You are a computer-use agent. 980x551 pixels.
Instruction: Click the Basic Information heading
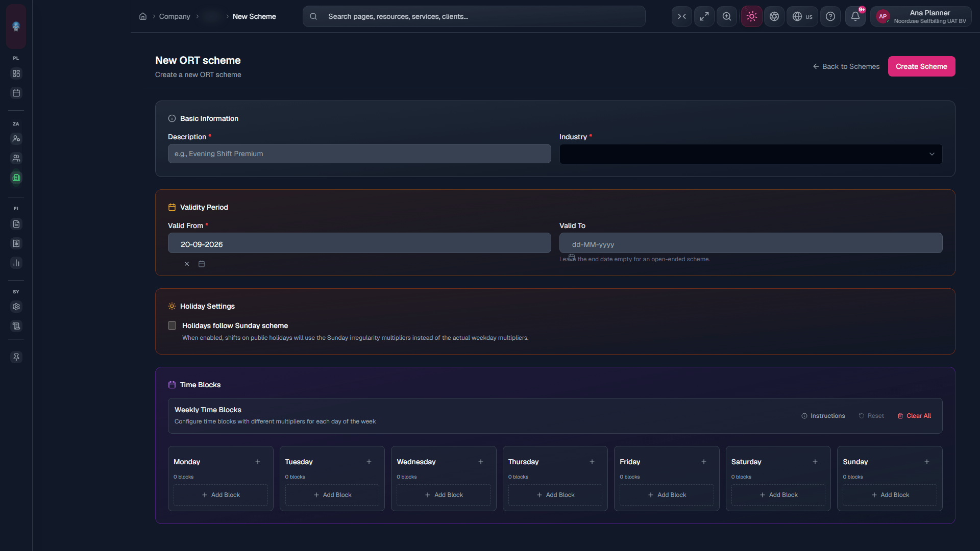click(x=209, y=118)
